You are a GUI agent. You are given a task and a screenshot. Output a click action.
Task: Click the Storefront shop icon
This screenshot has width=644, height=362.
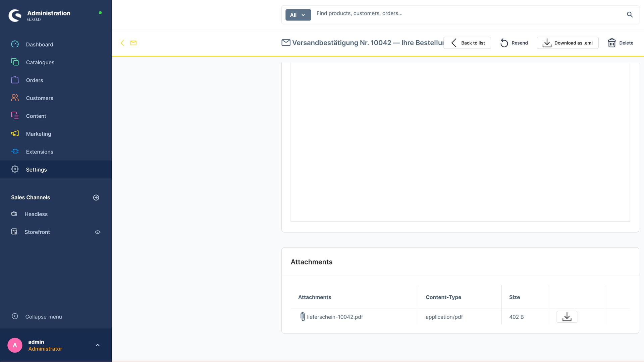[14, 232]
